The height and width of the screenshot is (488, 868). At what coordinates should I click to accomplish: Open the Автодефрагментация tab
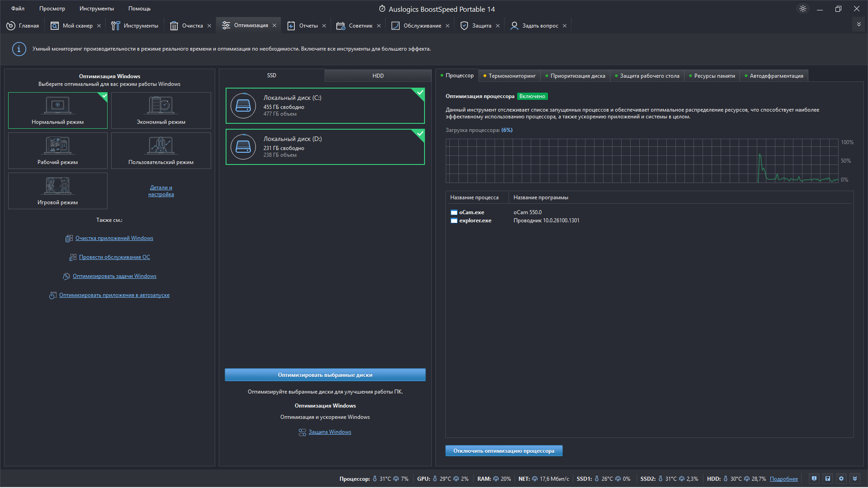tap(774, 76)
